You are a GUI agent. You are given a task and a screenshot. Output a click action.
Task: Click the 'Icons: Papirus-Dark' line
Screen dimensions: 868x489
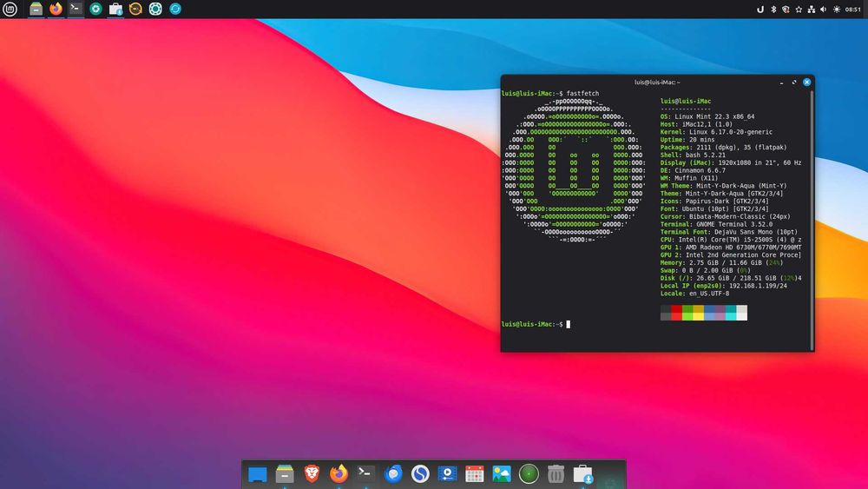(x=714, y=201)
